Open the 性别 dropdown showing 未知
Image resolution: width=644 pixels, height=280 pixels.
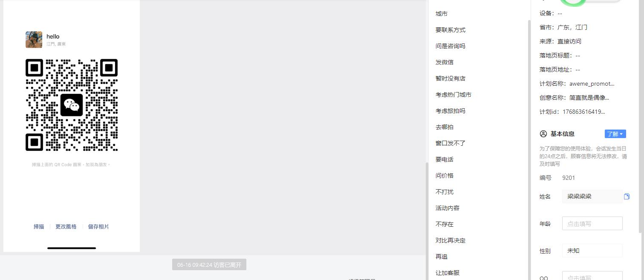coord(592,251)
